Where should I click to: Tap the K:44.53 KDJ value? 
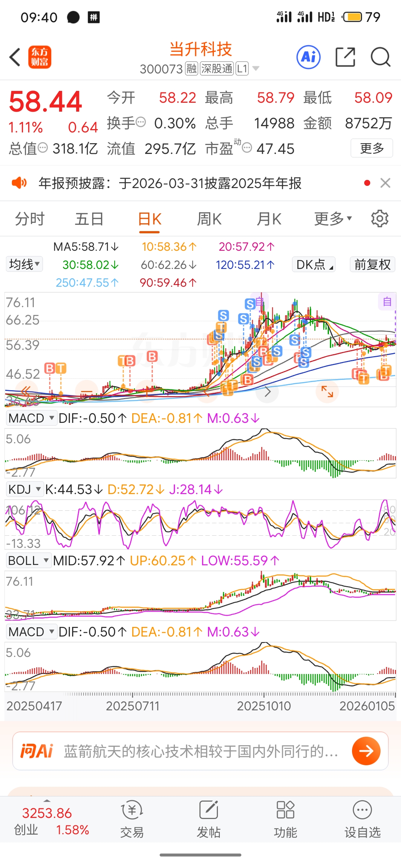pyautogui.click(x=74, y=489)
